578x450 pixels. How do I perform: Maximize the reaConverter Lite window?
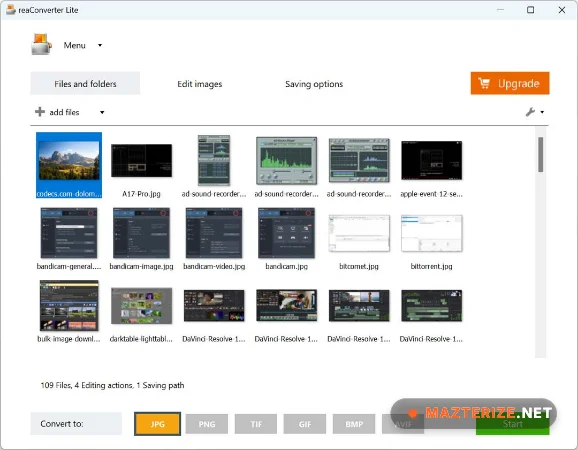[x=530, y=10]
